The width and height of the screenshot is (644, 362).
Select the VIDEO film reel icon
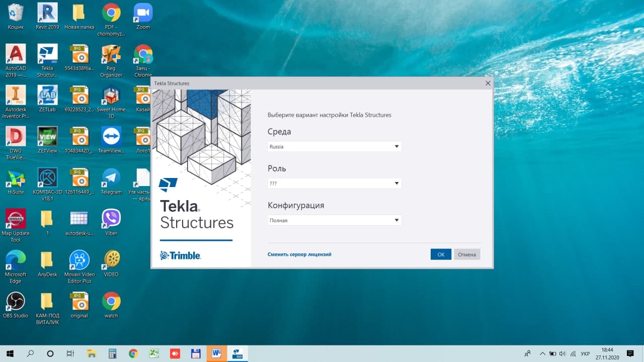point(111,264)
